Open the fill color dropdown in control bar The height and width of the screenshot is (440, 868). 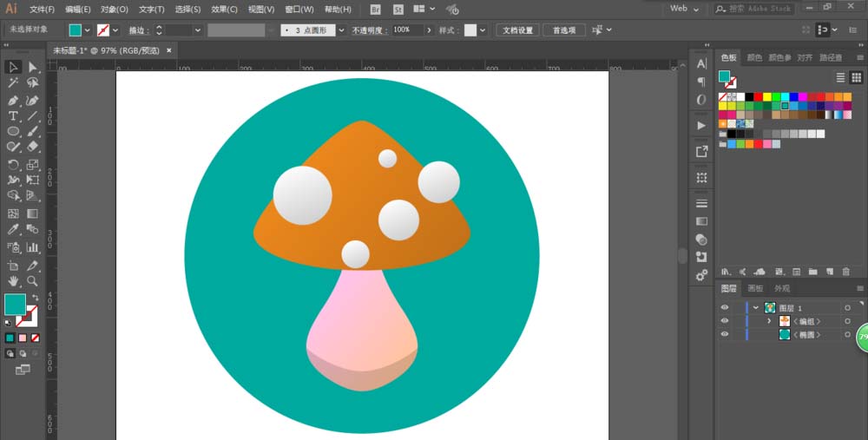coord(87,30)
